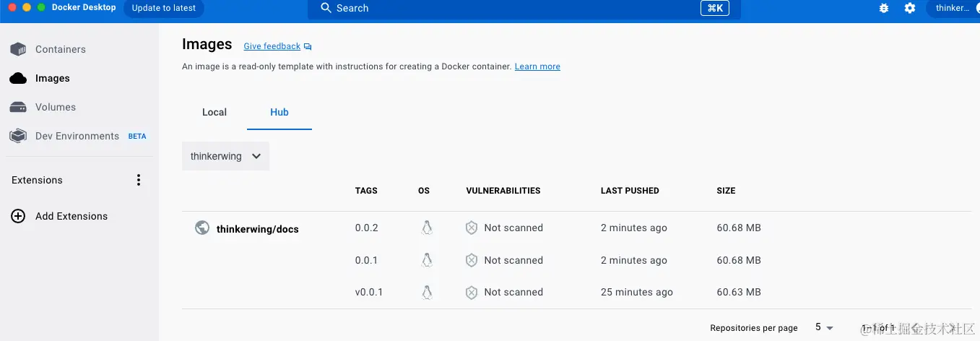Click the Update to latest button
The image size is (980, 341).
(x=164, y=8)
